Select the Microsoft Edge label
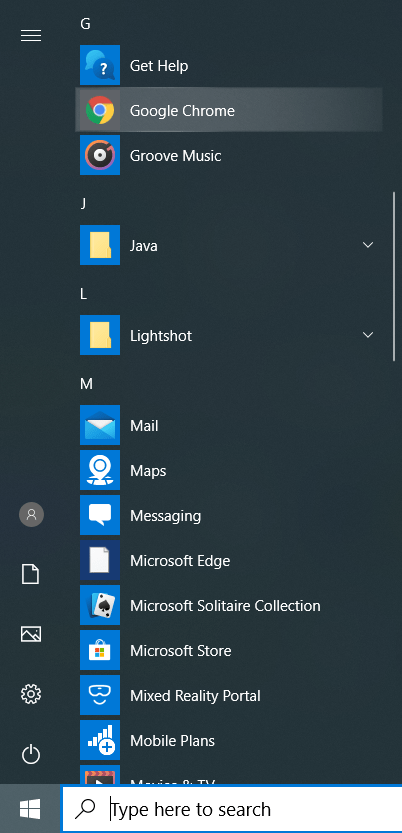Screen dimensions: 402x833 [x=180, y=561]
